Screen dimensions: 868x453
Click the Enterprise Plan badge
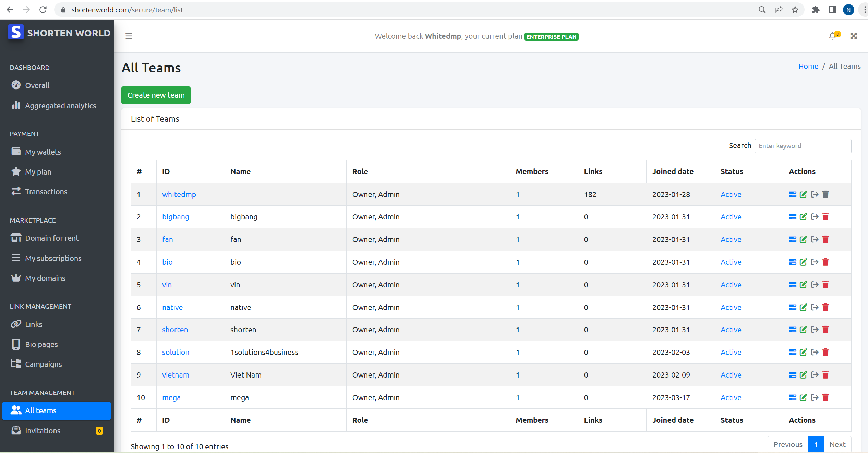coord(551,37)
